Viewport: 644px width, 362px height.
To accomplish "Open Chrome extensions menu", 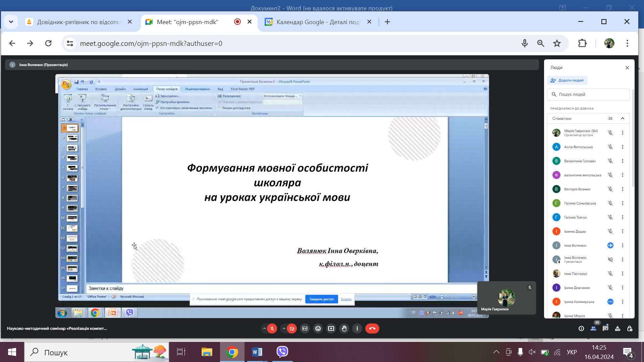I will 583,43.
